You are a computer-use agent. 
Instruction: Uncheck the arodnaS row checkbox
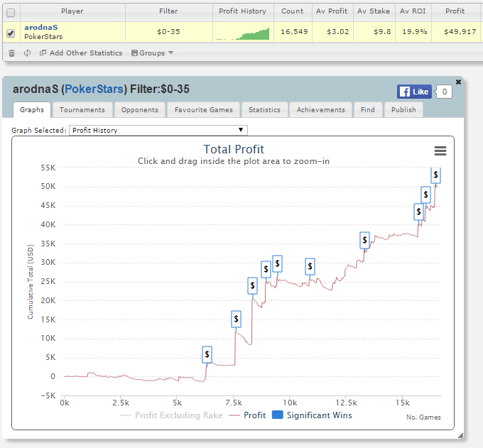[11, 33]
